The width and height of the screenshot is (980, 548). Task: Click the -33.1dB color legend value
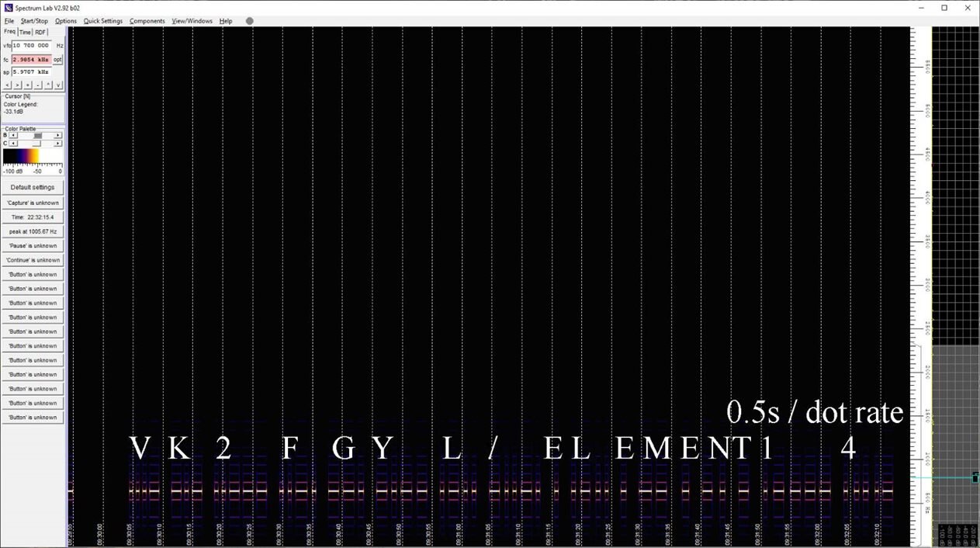point(13,111)
